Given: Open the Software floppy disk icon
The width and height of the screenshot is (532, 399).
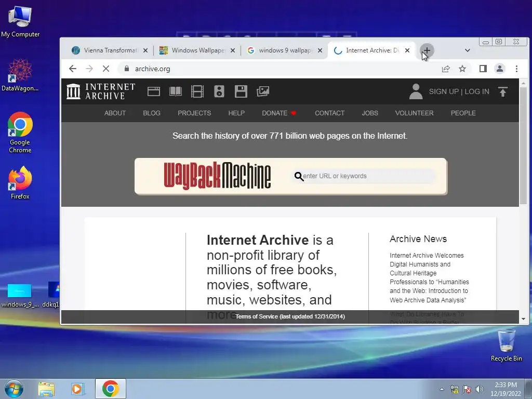Looking at the screenshot, I should point(241,91).
